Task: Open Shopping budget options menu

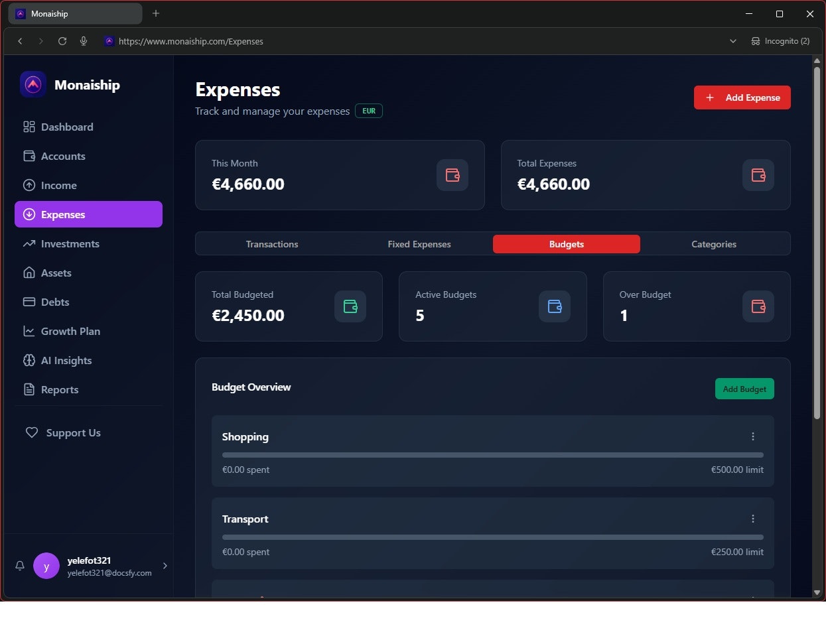Action: [753, 436]
